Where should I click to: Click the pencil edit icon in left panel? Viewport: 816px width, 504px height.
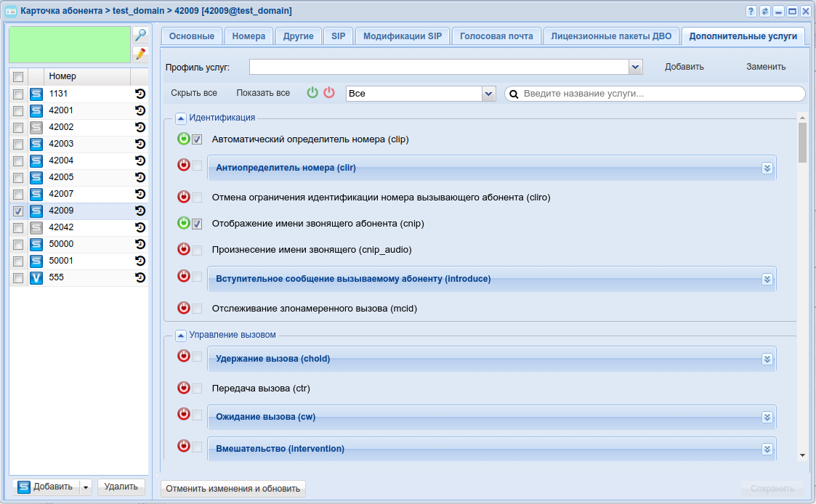[x=140, y=54]
